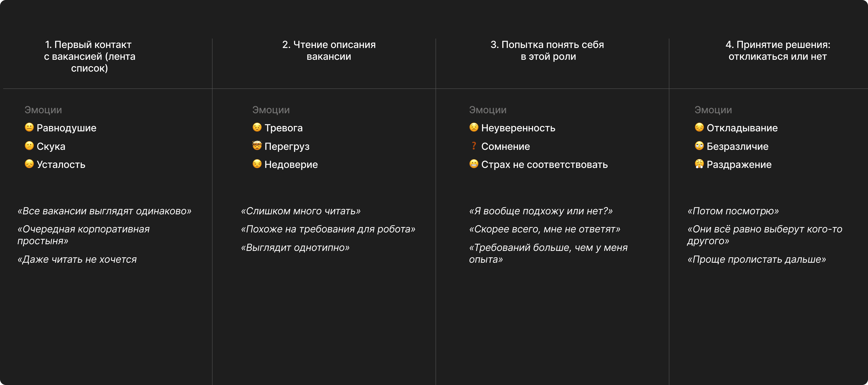Select column header 2. Чтение описания вакансии
The width and height of the screenshot is (868, 385).
coord(329,51)
